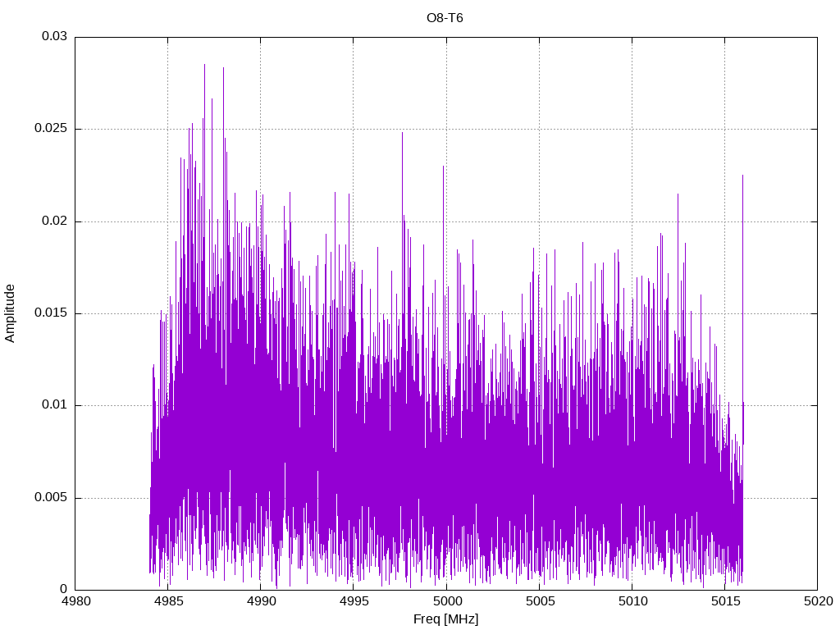This screenshot has width=840, height=630.
Task: Click the tallest spectrum peak near 4987 MHz
Action: tap(204, 66)
